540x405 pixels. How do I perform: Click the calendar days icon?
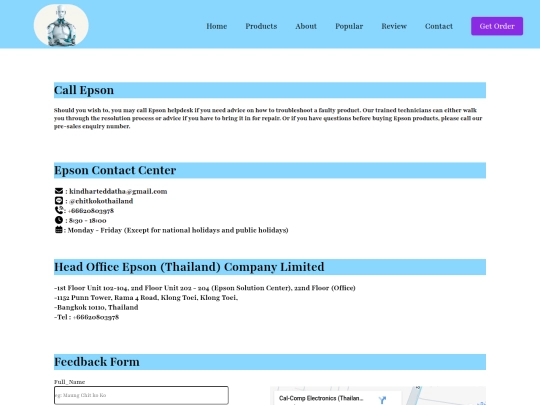tap(59, 229)
